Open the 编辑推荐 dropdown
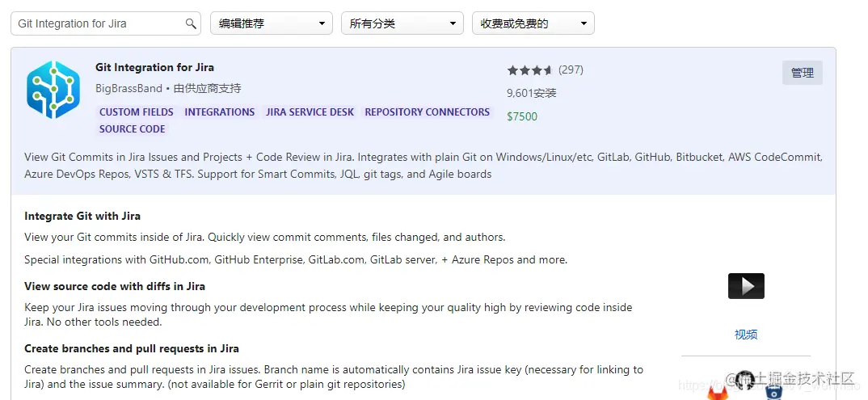868x400 pixels. click(272, 23)
